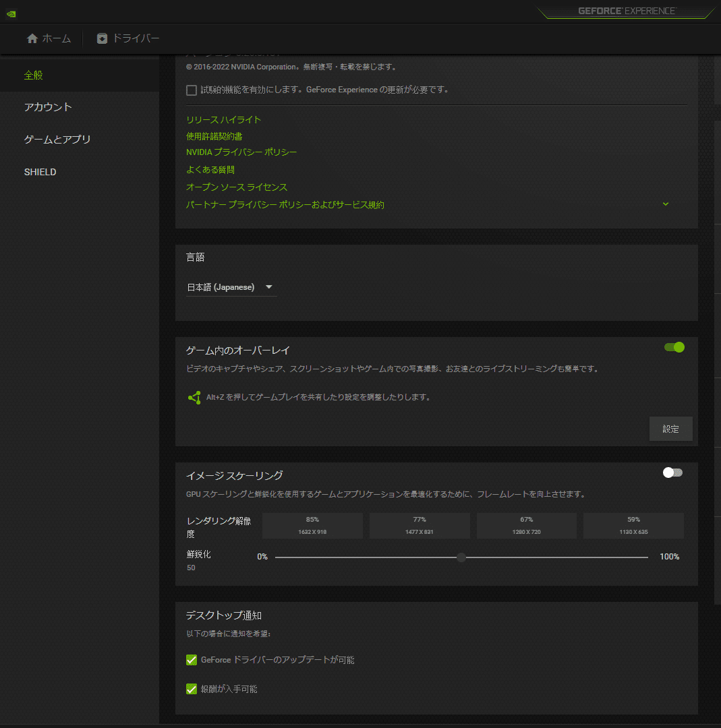Enable the イメージ スケーリング toggle

pos(672,473)
